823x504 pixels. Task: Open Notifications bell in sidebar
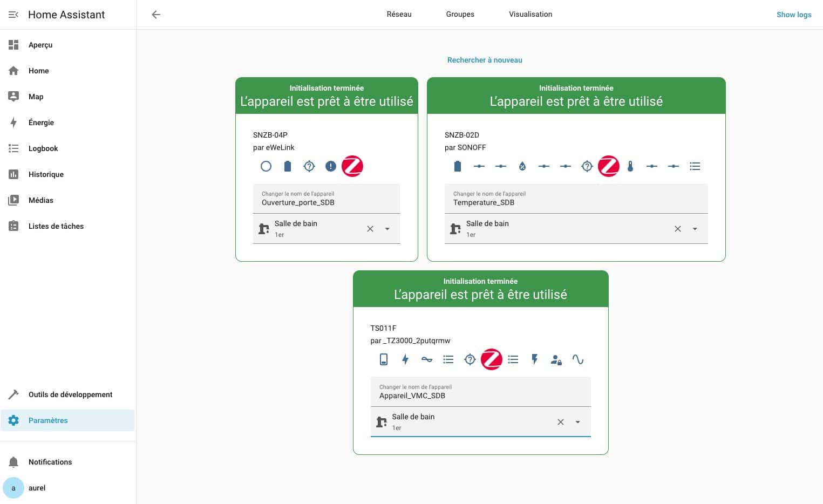(13, 462)
